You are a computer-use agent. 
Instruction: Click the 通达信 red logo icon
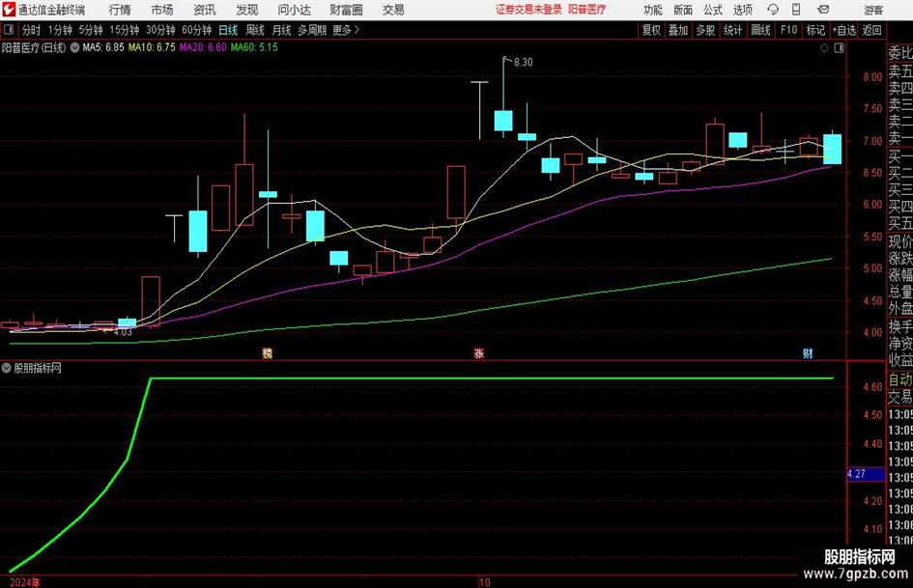click(9, 10)
